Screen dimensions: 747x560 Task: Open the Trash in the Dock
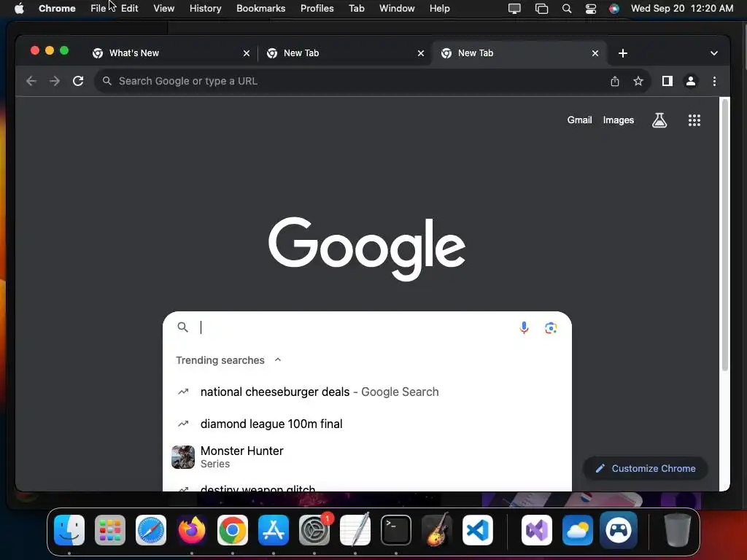pos(678,530)
